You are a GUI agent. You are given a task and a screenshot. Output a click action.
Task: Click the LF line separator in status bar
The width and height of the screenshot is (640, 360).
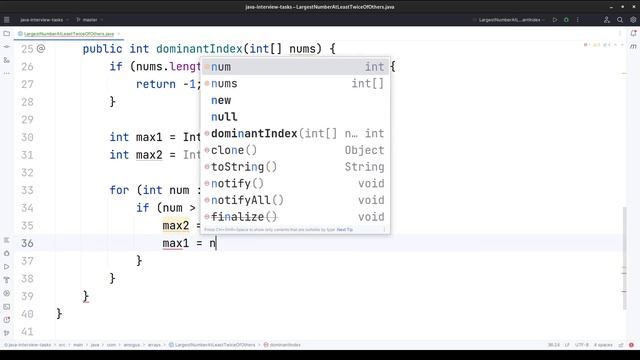(567, 345)
